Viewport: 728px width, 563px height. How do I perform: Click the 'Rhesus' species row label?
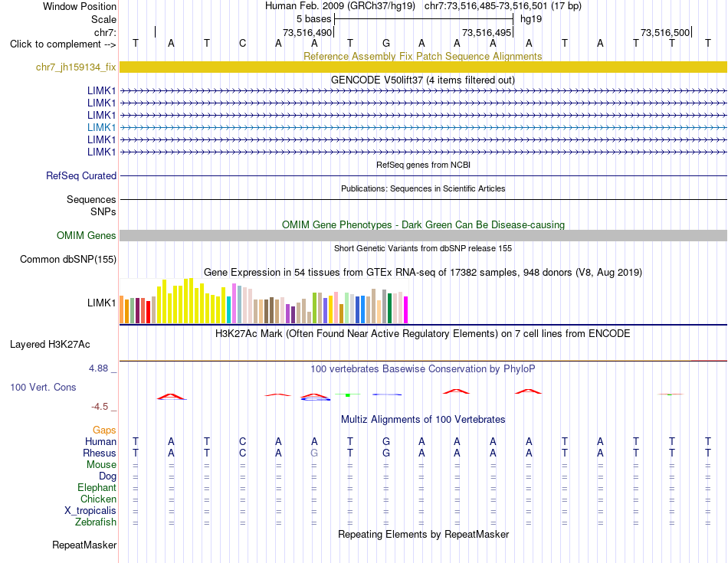(x=100, y=453)
